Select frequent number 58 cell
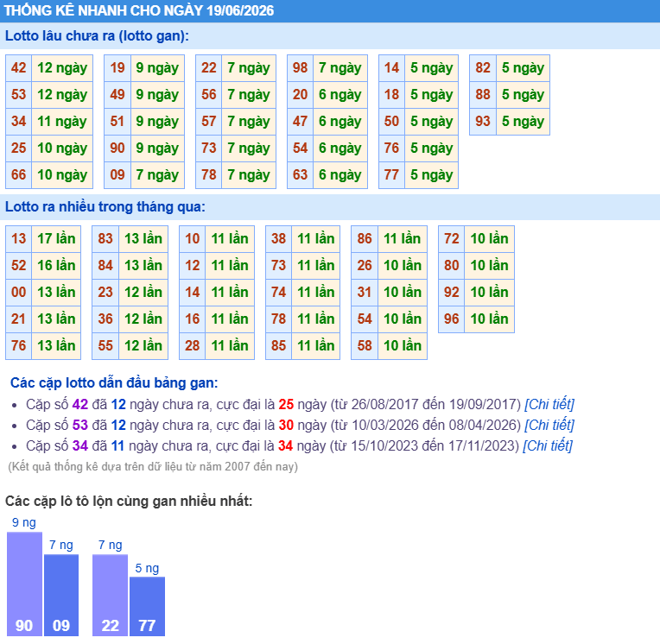The image size is (660, 644). tap(365, 346)
